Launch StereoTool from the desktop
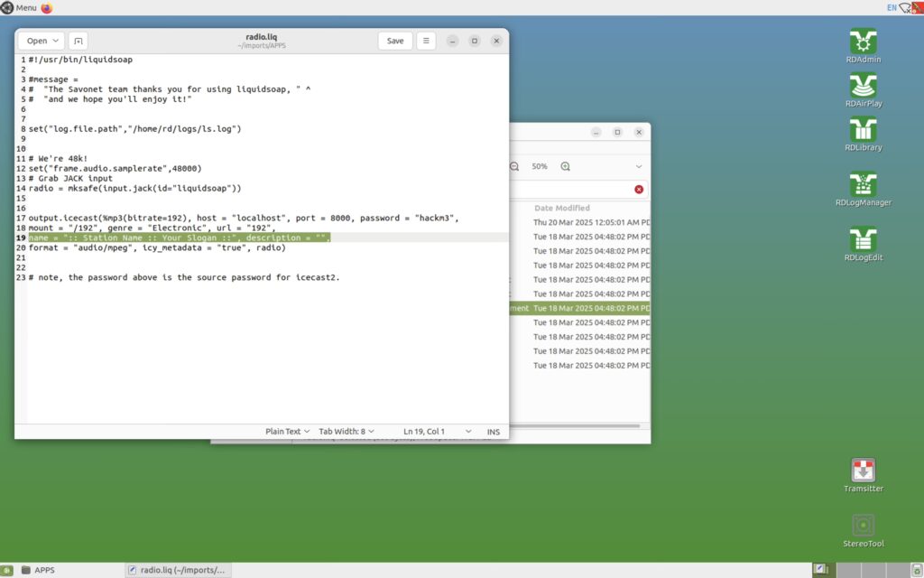The height and width of the screenshot is (578, 924). [863, 529]
